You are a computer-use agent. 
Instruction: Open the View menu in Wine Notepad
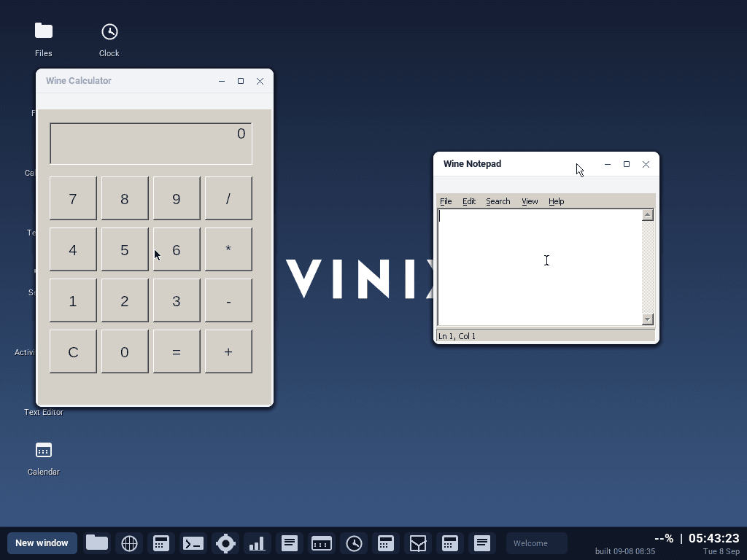click(x=530, y=201)
